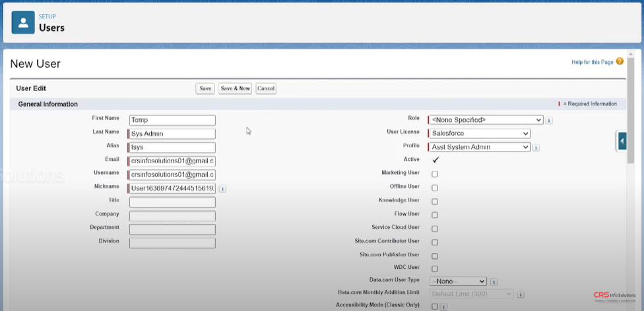Click the info icon next to Nickname field
This screenshot has width=644, height=311.
click(222, 188)
